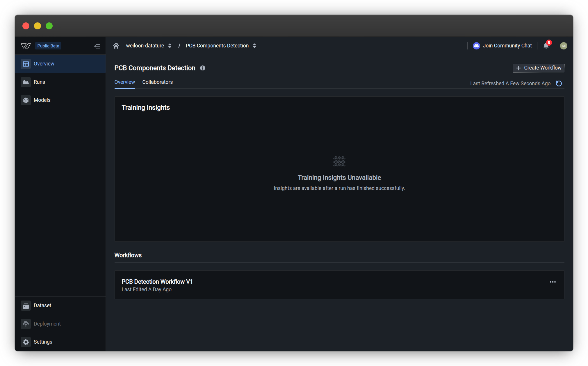Open the notifications bell

[546, 46]
